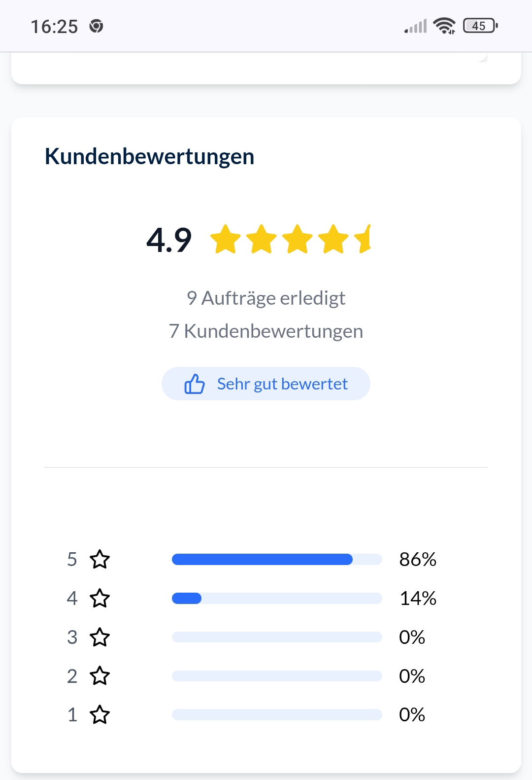Tap the 4.9 average rating number
Image resolution: width=532 pixels, height=780 pixels.
point(169,240)
